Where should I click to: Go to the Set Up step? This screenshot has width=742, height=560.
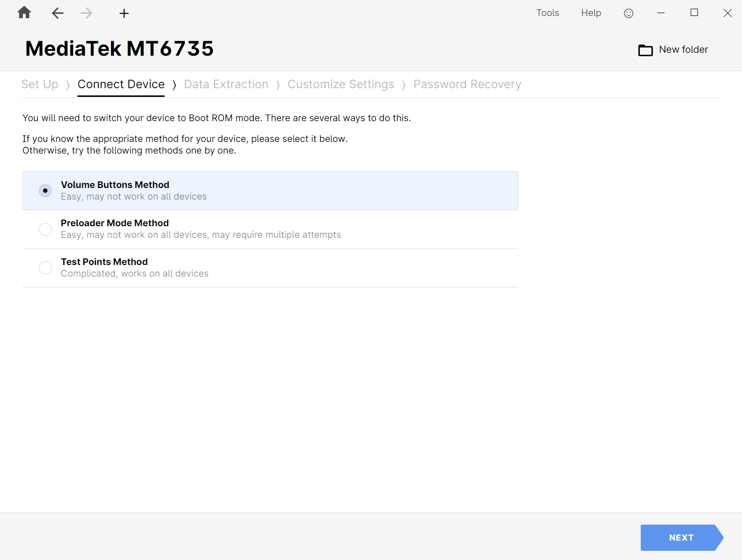click(x=40, y=84)
